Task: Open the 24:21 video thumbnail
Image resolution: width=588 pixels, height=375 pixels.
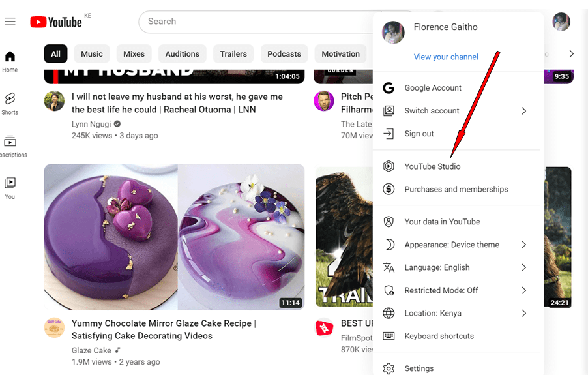Action: tap(557, 237)
